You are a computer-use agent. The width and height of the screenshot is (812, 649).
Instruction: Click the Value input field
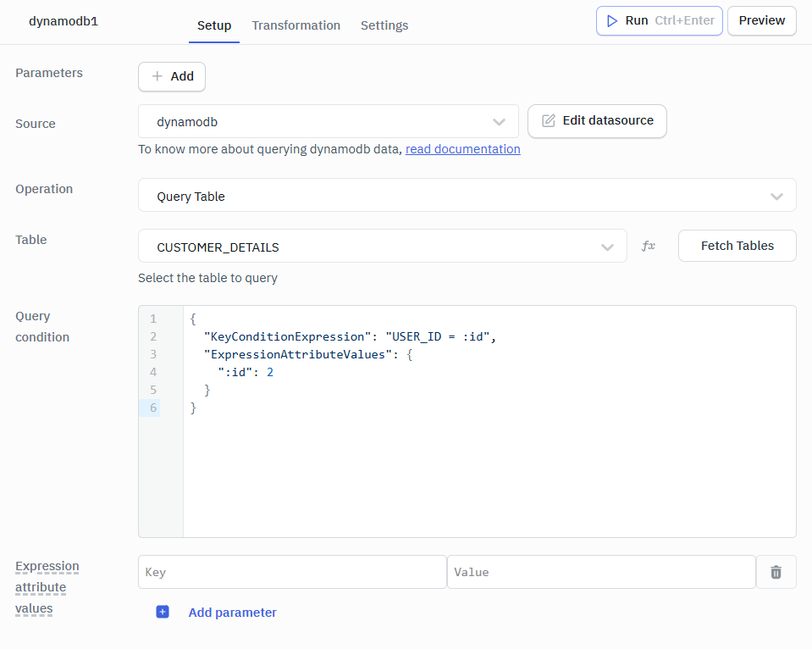tap(601, 572)
